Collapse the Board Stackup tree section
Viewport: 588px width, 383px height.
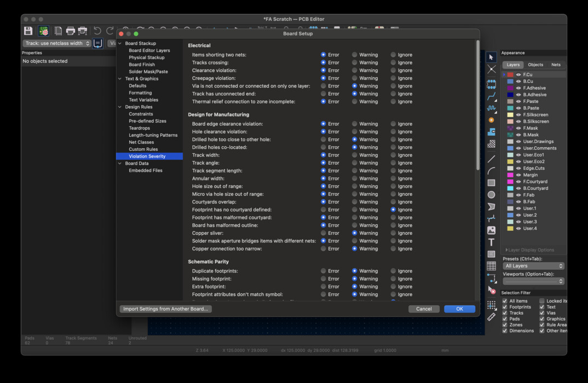tap(120, 43)
